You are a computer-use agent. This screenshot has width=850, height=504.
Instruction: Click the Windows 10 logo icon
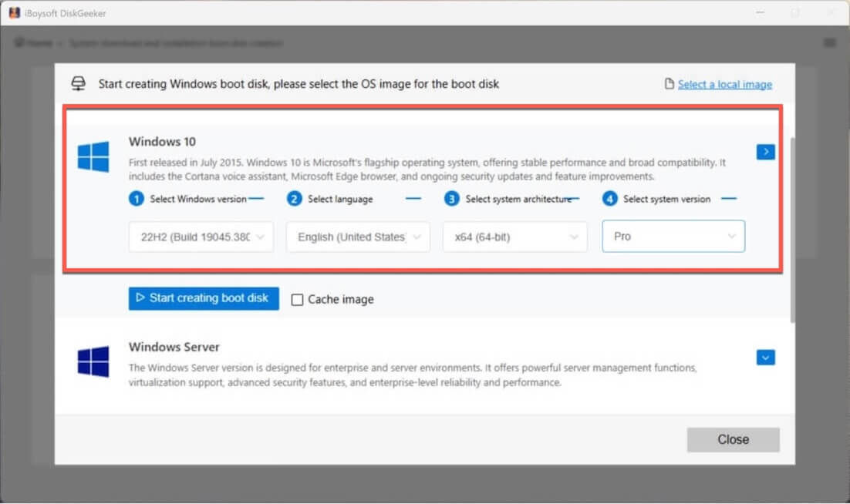[x=93, y=156]
